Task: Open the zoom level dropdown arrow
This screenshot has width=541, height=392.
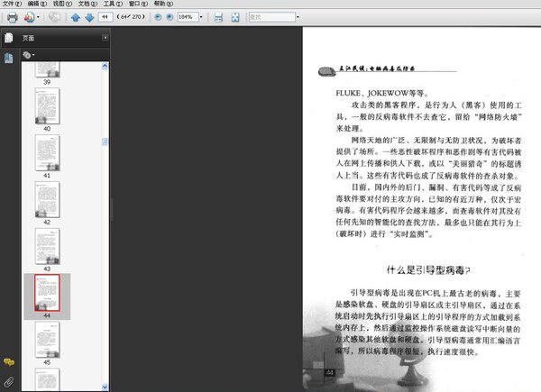Action: pyautogui.click(x=201, y=17)
